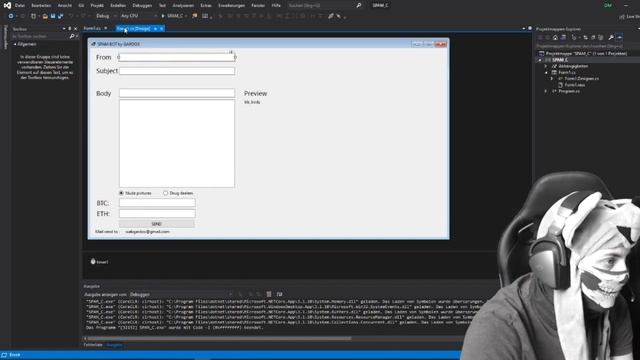Close the Toolbox panel
640x360 pixels.
[76, 29]
